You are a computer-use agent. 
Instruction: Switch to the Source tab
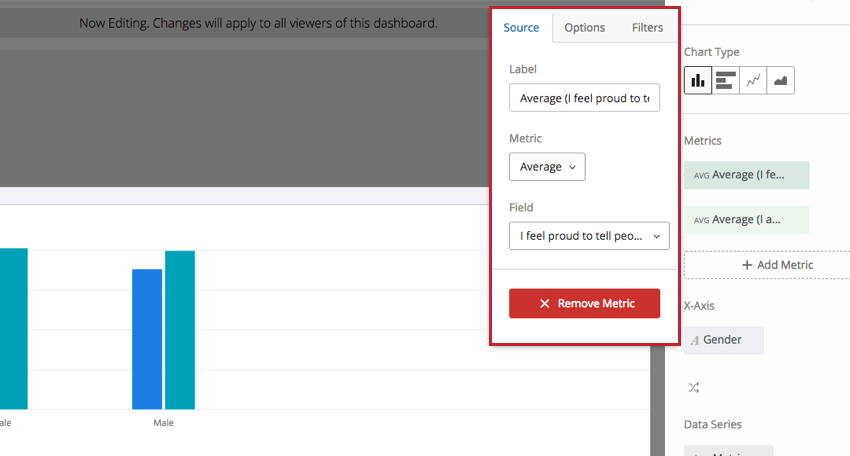click(521, 28)
